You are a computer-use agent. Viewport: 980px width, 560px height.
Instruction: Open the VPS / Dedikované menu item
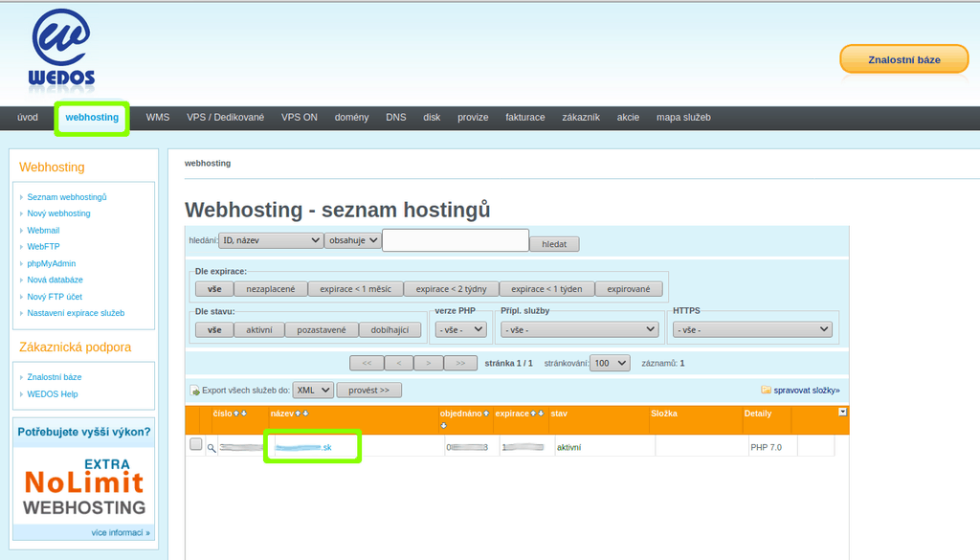226,118
